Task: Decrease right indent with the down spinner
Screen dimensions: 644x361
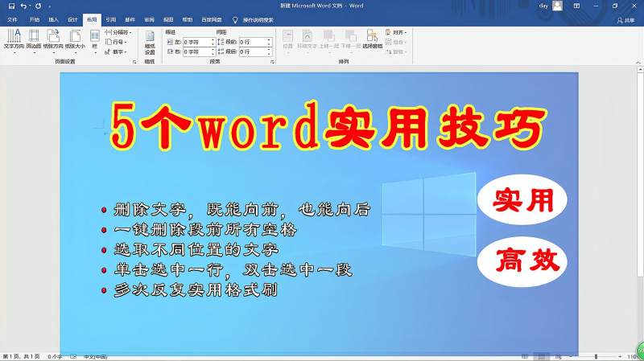Action: pyautogui.click(x=213, y=54)
